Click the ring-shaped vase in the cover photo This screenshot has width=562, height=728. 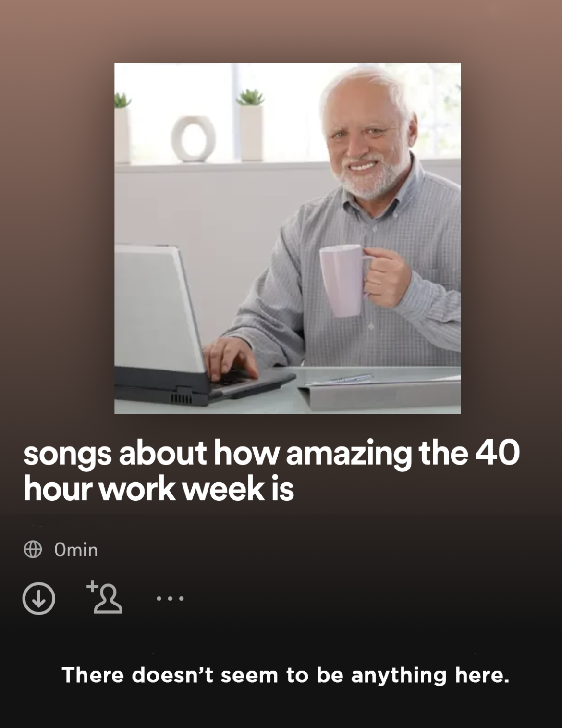click(x=194, y=139)
